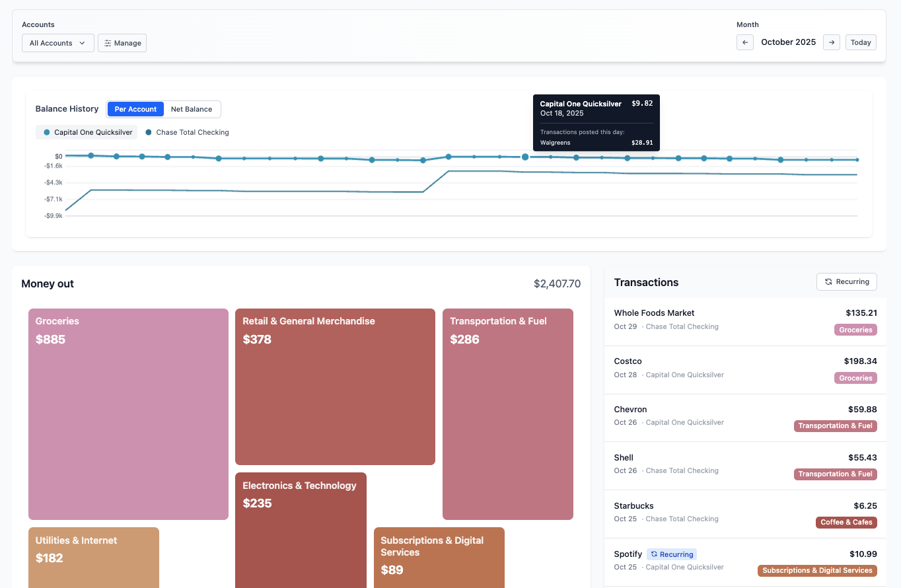
Task: Click the Transportation & Fuel tag on the Shell transaction
Action: [x=835, y=474]
